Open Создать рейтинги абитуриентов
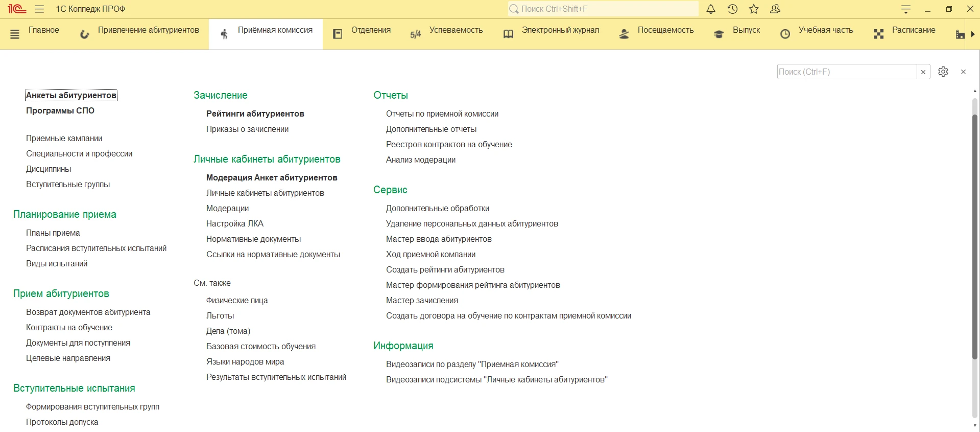 pos(445,269)
